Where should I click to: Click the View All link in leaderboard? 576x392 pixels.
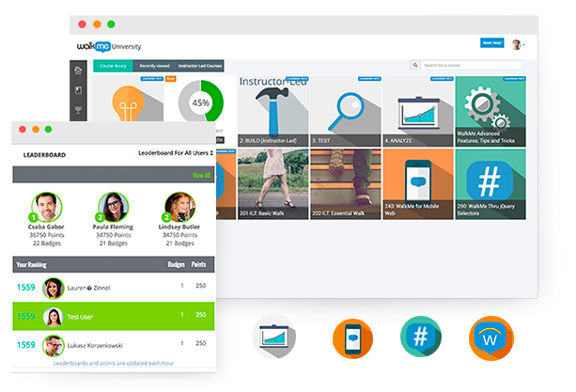point(201,175)
